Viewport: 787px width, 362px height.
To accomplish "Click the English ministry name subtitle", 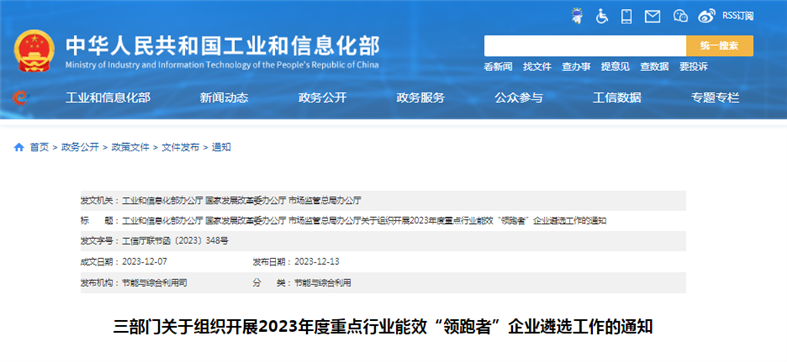I will pos(222,65).
